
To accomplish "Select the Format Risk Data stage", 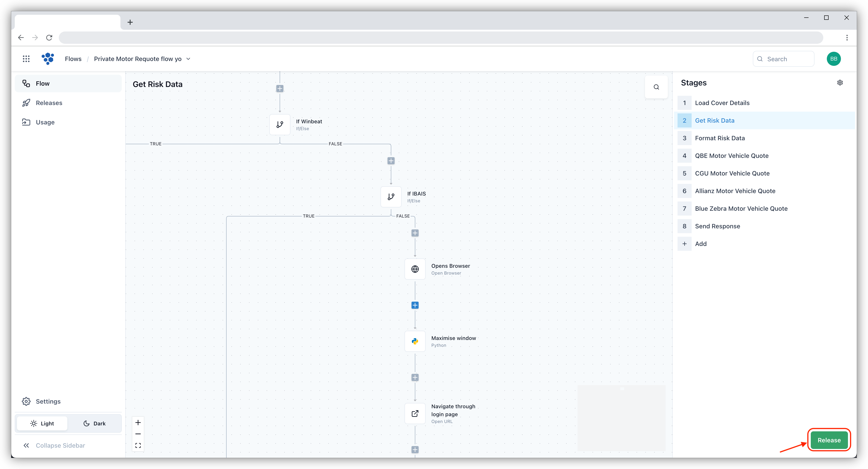I will 720,138.
